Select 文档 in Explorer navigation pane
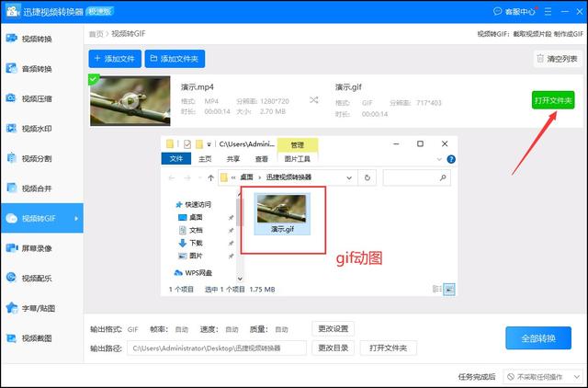The width and height of the screenshot is (588, 388). pyautogui.click(x=191, y=230)
